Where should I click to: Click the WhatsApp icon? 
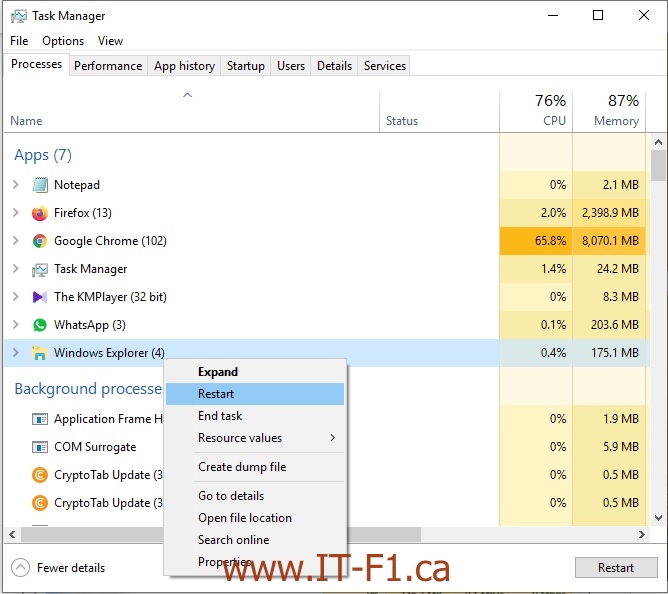click(x=40, y=325)
